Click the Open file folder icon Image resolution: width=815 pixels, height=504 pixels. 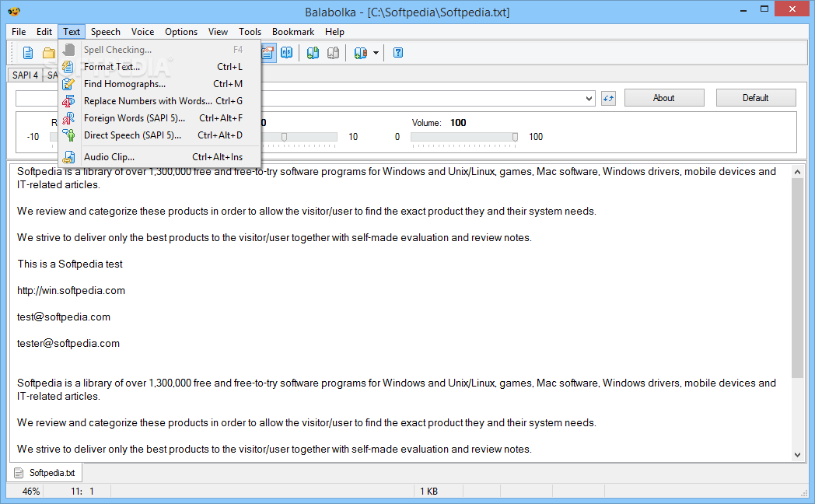[x=49, y=52]
